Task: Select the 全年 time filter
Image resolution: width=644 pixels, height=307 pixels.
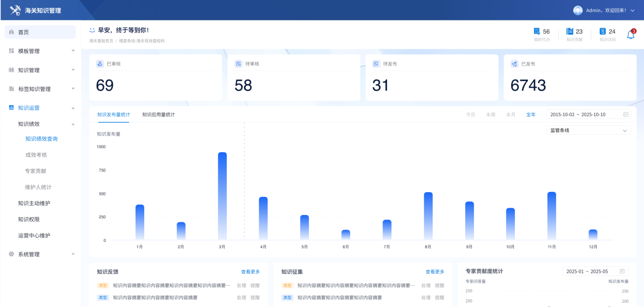Action: [531, 114]
